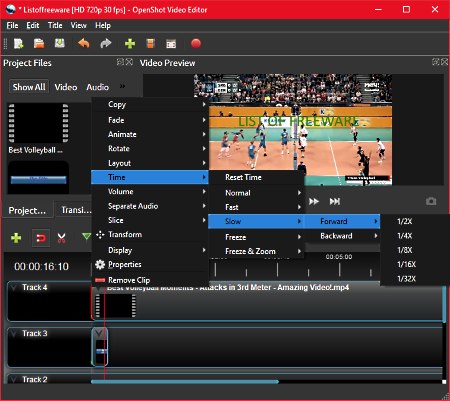Open the Help menu
The width and height of the screenshot is (450, 401).
tap(103, 25)
